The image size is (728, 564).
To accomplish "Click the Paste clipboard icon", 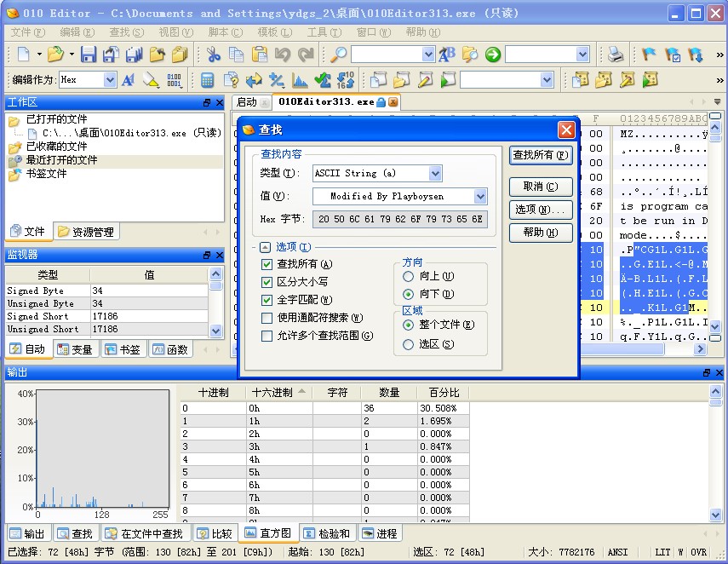I will [x=259, y=55].
